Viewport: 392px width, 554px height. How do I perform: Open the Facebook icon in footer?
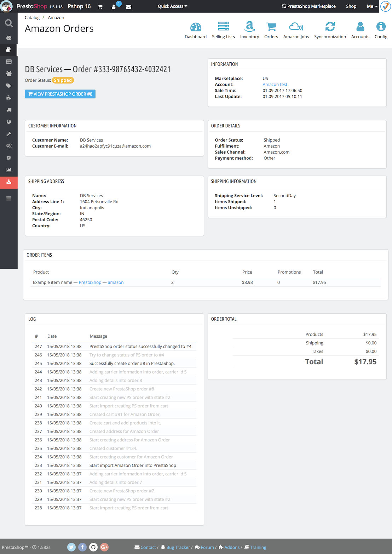[82, 547]
